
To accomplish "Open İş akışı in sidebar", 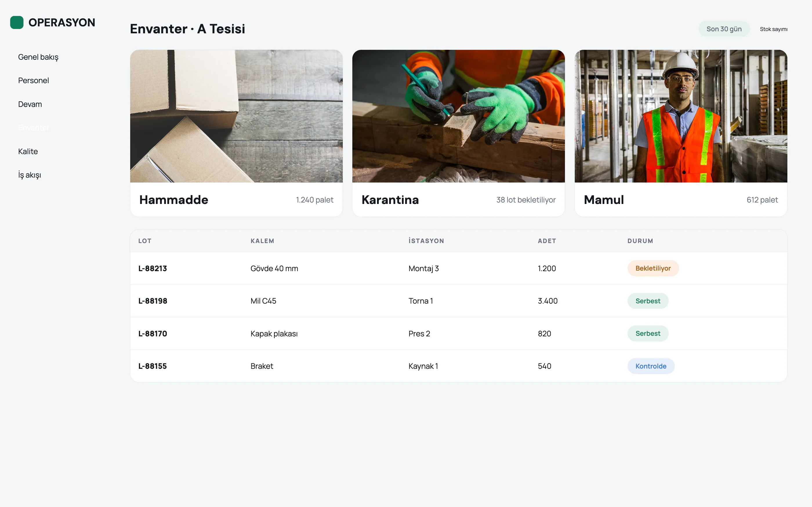I will (x=30, y=175).
